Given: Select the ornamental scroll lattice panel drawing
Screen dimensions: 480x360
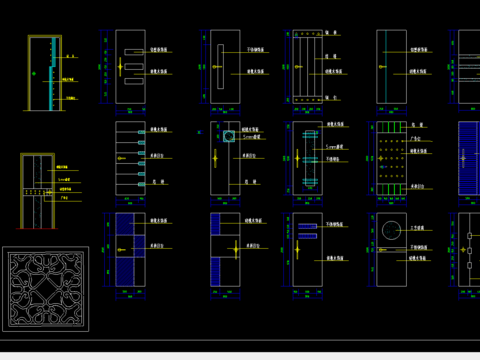Looking at the screenshot, I should click(x=46, y=289).
